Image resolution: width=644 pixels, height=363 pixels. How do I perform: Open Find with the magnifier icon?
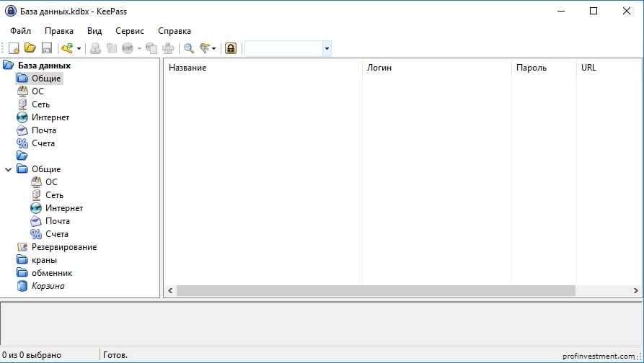(x=189, y=48)
